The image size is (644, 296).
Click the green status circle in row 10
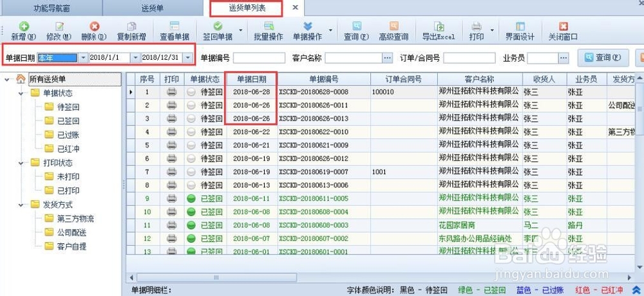[191, 212]
